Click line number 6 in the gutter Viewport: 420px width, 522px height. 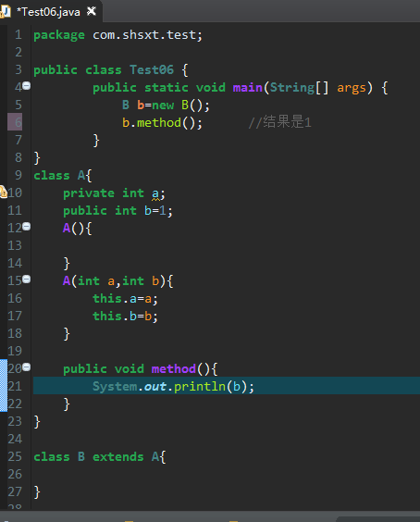point(19,122)
